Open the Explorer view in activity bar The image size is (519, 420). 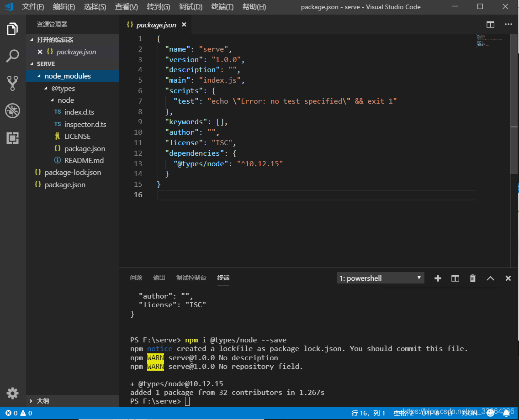13,29
